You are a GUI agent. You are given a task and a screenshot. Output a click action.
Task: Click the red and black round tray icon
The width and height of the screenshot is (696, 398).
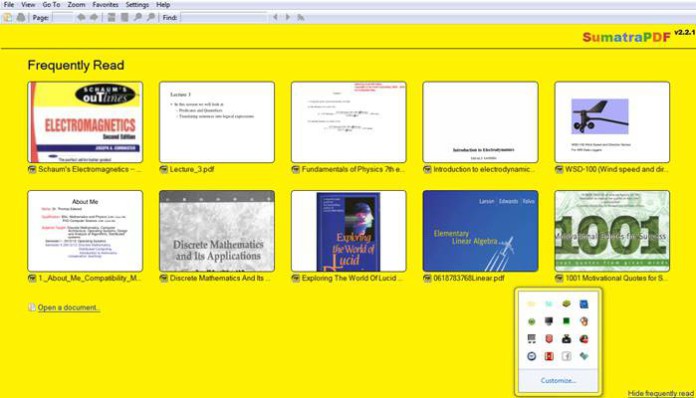pos(584,339)
